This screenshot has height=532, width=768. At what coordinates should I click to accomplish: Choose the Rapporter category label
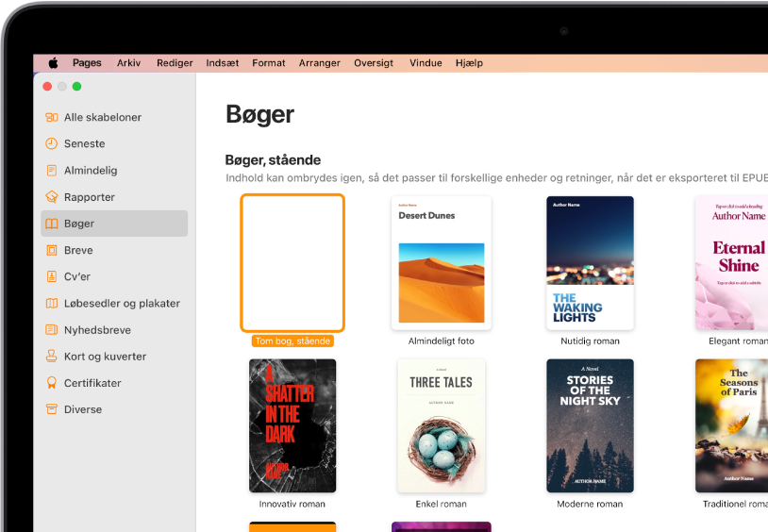click(x=90, y=197)
